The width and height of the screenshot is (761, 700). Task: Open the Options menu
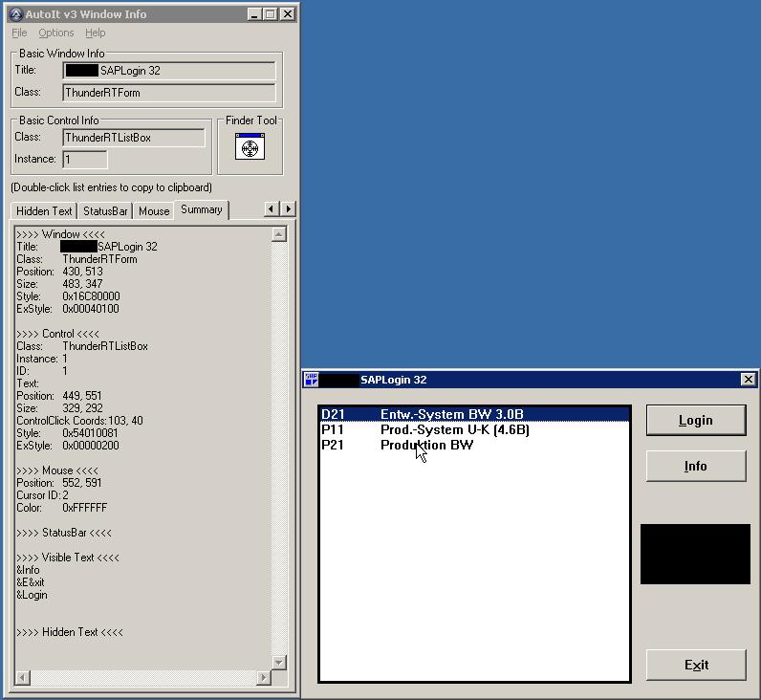click(x=56, y=33)
